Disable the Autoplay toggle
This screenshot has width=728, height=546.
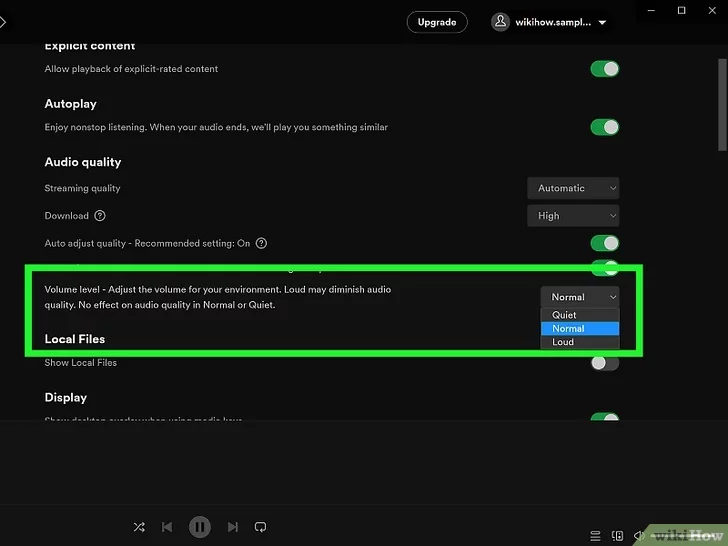[x=604, y=127]
